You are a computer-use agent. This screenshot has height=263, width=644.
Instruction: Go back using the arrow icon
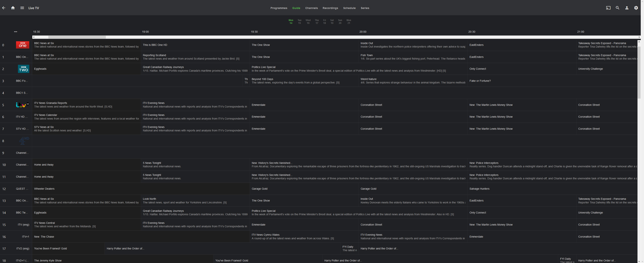tap(4, 8)
